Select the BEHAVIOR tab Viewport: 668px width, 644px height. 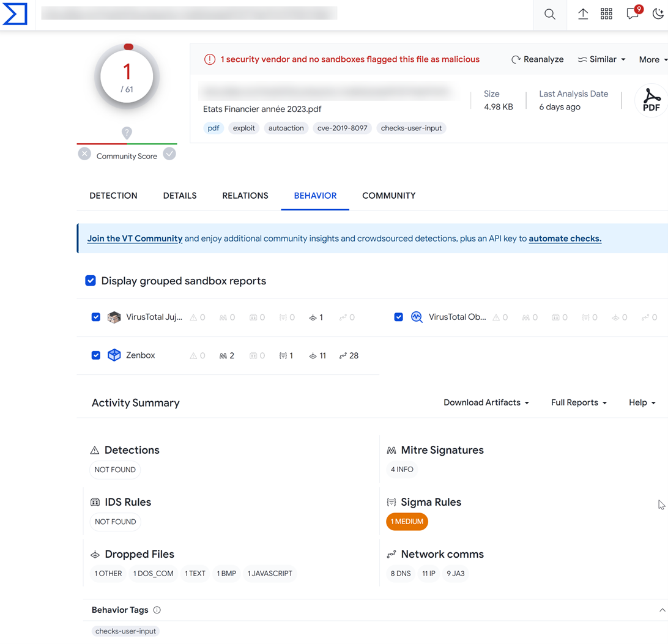315,196
